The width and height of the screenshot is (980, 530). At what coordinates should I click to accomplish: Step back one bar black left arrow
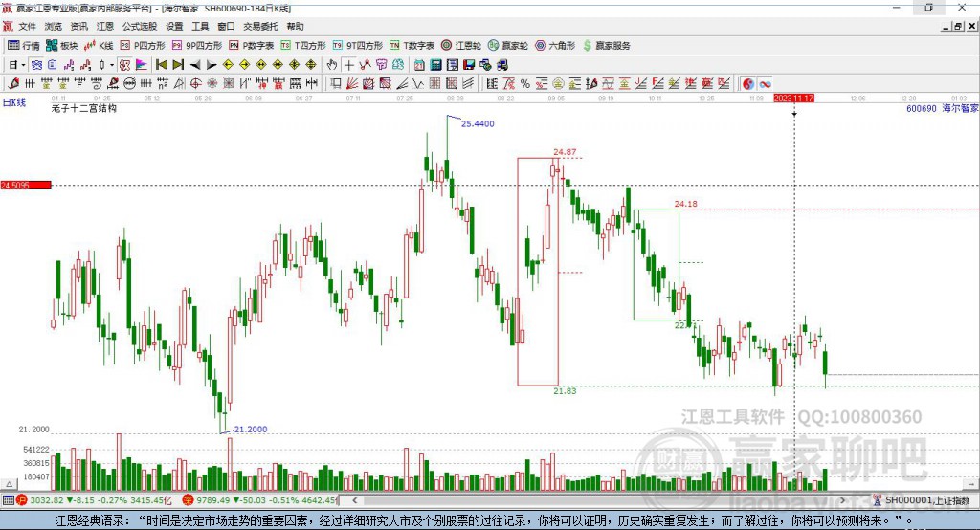tap(195, 65)
